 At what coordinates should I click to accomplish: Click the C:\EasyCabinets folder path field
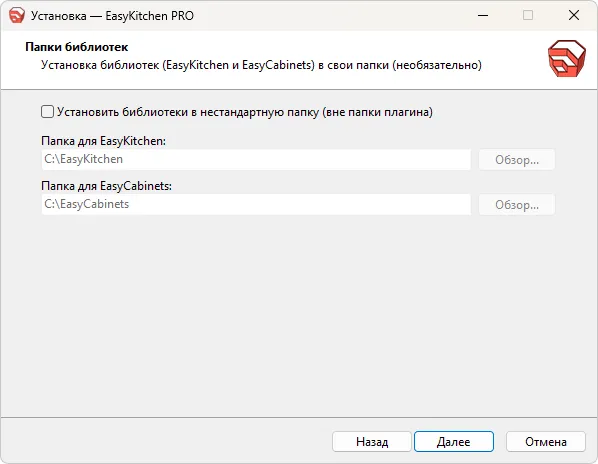[256, 204]
